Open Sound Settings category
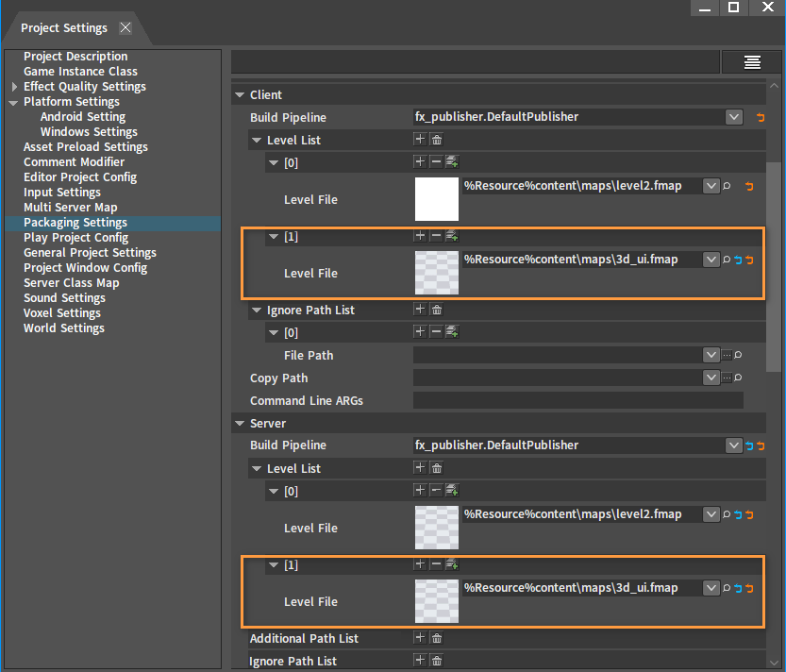 65,298
